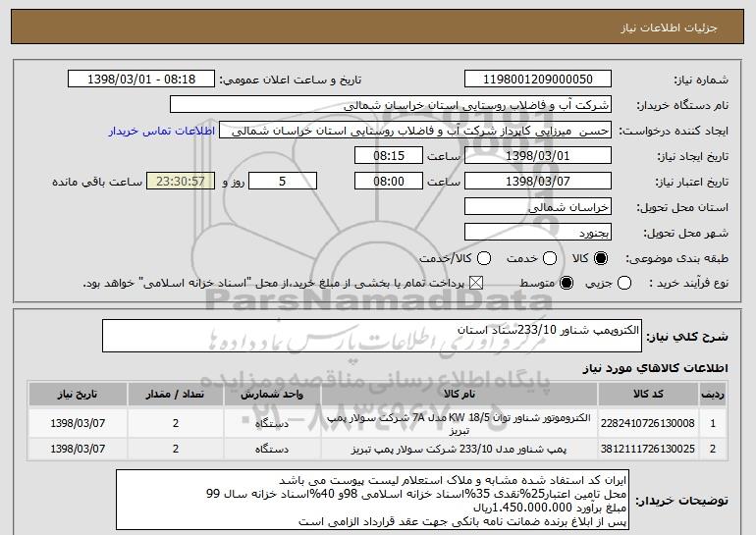Click the remaining time 23:30:57 field
Screen dimensions: 756x535
click(x=181, y=182)
